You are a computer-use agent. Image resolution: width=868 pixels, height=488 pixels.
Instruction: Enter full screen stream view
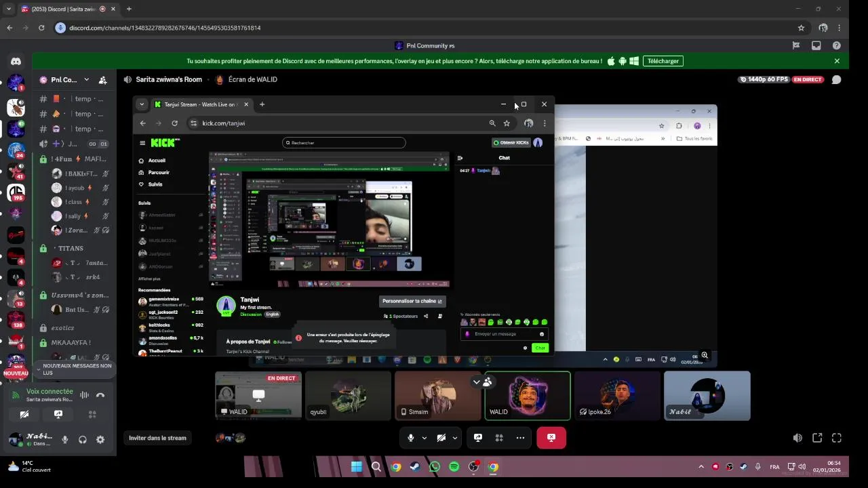click(x=837, y=438)
